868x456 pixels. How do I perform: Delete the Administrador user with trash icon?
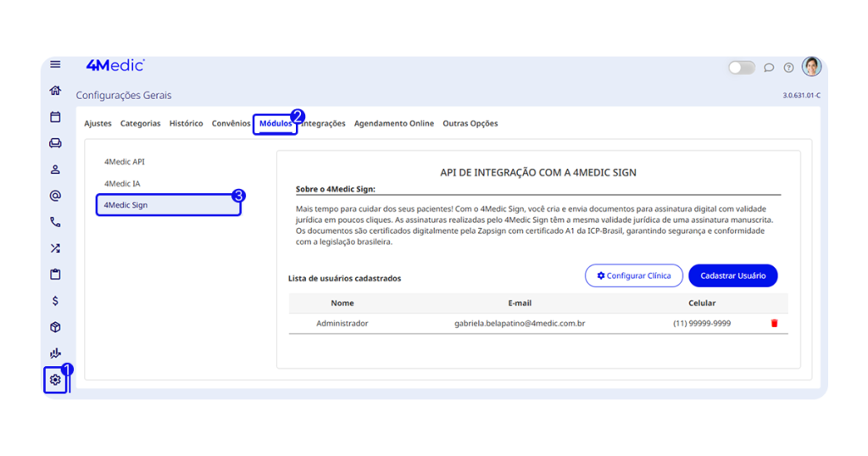click(x=775, y=323)
